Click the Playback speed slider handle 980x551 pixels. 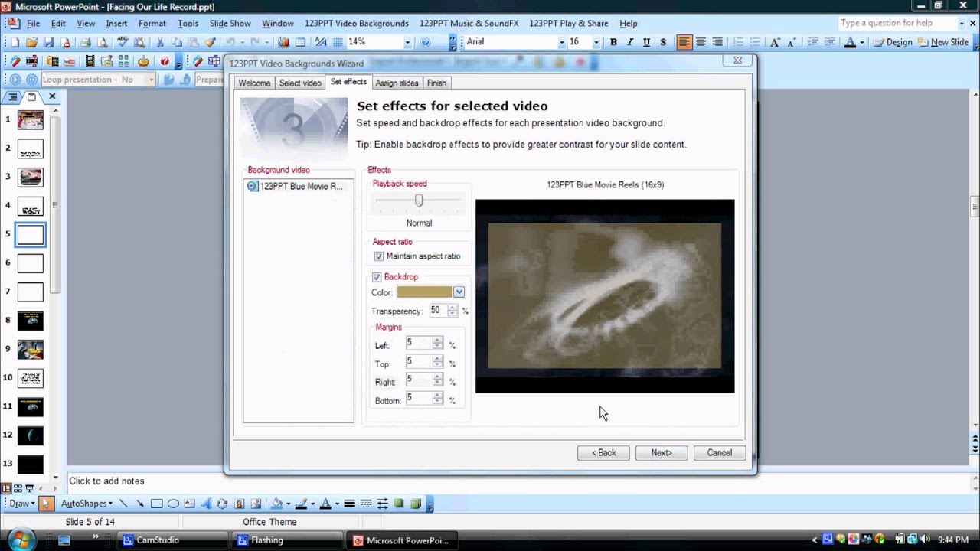pyautogui.click(x=419, y=201)
